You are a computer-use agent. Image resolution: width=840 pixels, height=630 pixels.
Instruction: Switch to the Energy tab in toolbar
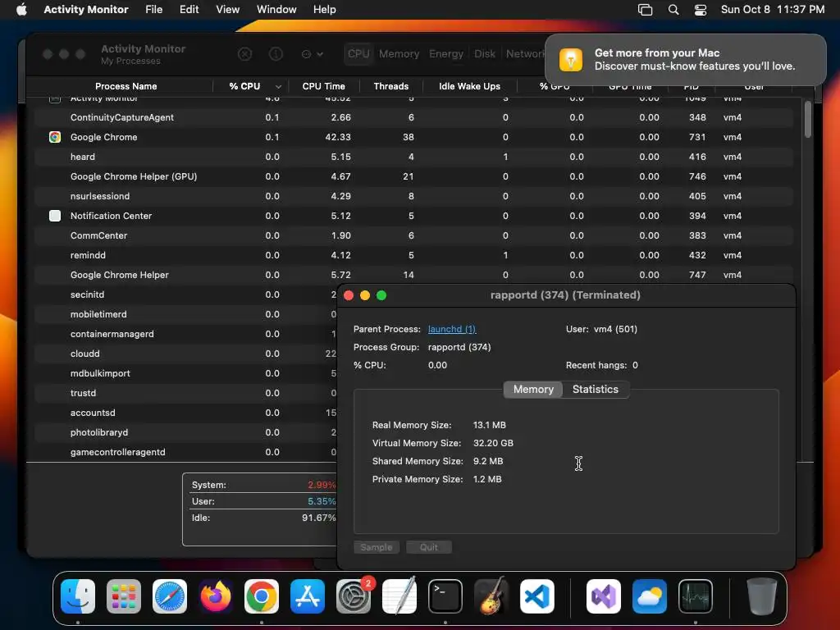445,54
